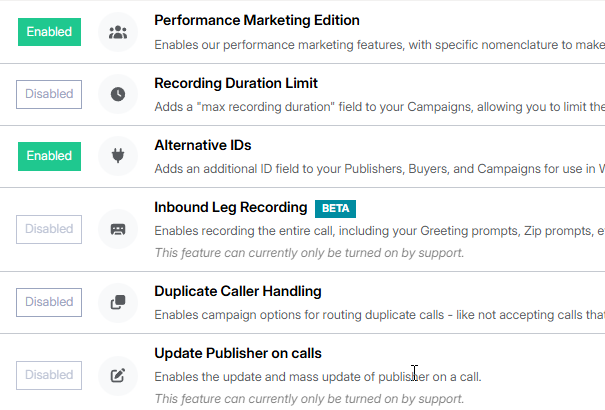Click the Inbound Leg Recording voicemail icon
This screenshot has height=410, width=605.
(118, 229)
